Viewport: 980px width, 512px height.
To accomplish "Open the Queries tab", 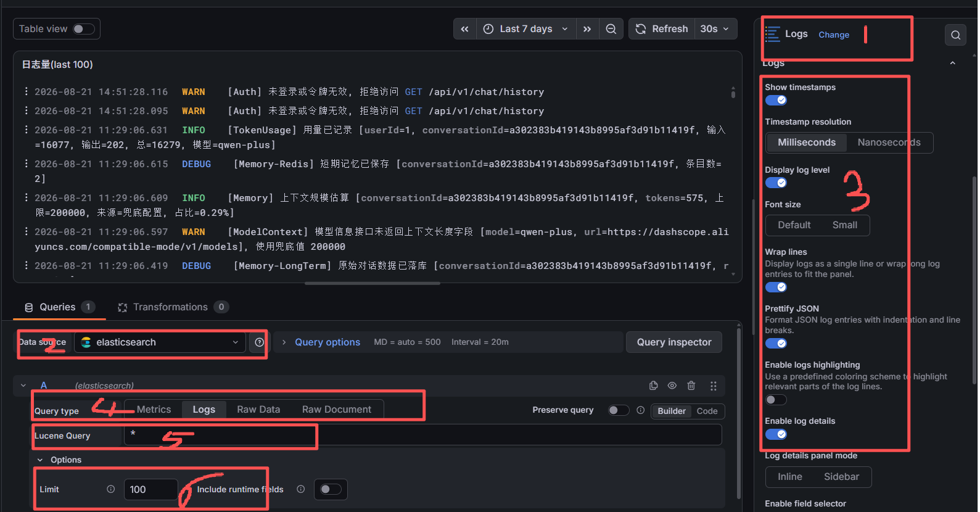I will pyautogui.click(x=59, y=307).
